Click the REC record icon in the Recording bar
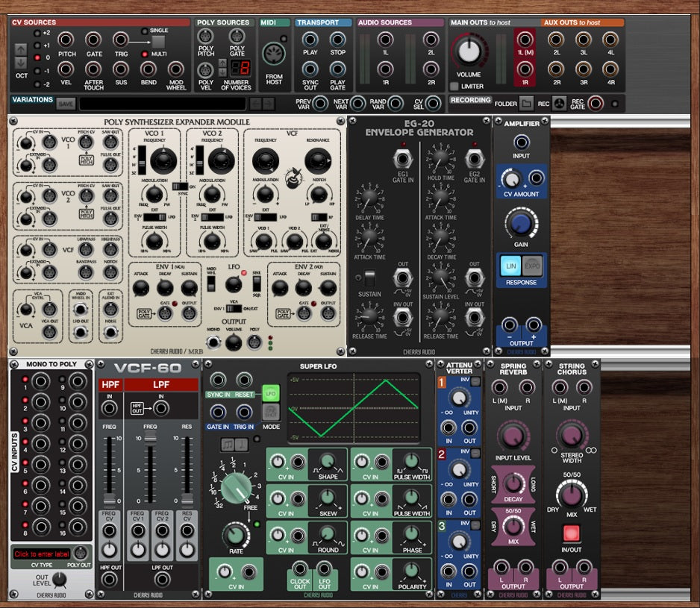Viewport: 700px width, 608px height. (560, 104)
